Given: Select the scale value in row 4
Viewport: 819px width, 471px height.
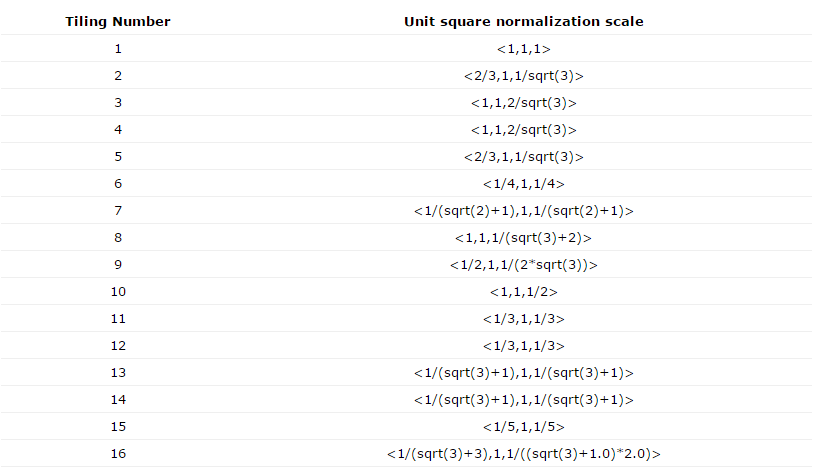Looking at the screenshot, I should tap(523, 129).
